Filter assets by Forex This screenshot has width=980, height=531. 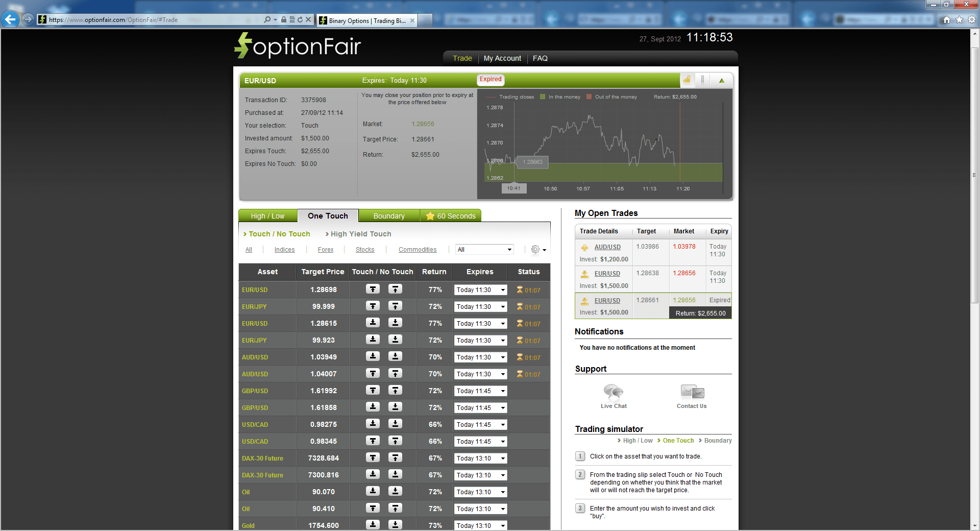325,250
